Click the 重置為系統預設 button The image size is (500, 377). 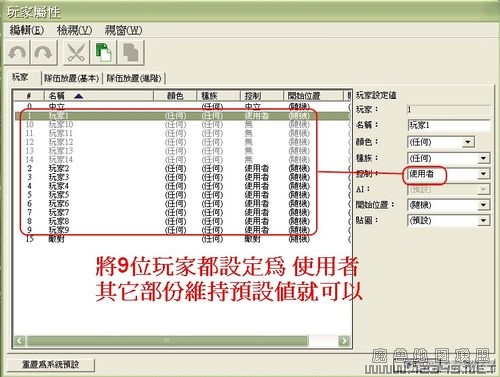[x=51, y=365]
